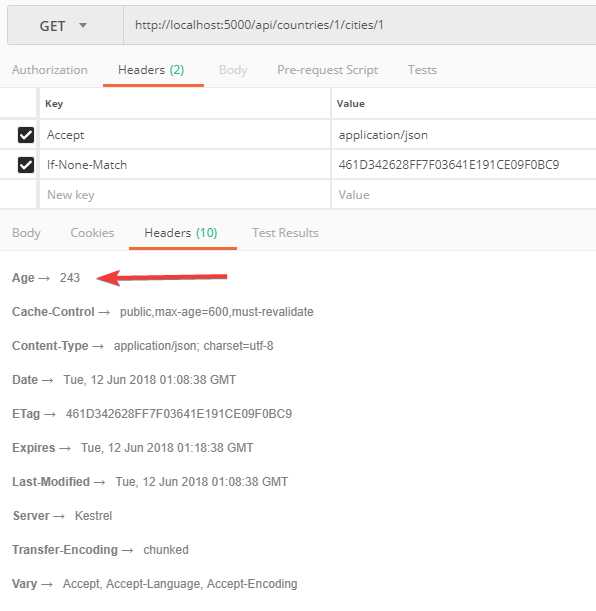
Task: Click the New key placeholder field
Action: [185, 194]
